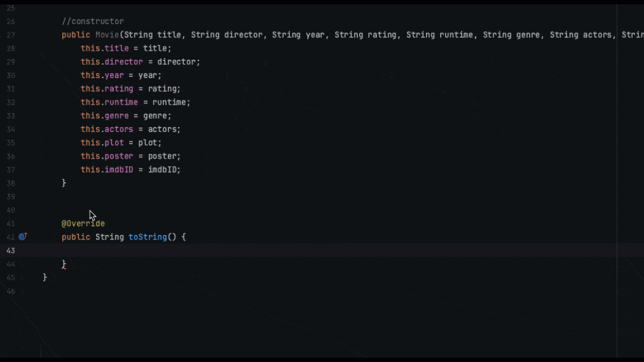Click the error-underlined brace on line 44
The height and width of the screenshot is (362, 644).
(x=64, y=264)
